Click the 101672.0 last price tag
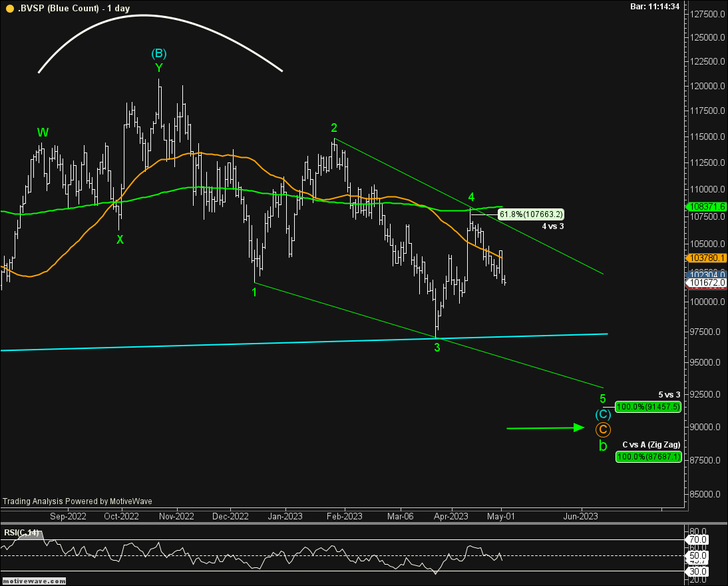This screenshot has width=728, height=586. [706, 282]
